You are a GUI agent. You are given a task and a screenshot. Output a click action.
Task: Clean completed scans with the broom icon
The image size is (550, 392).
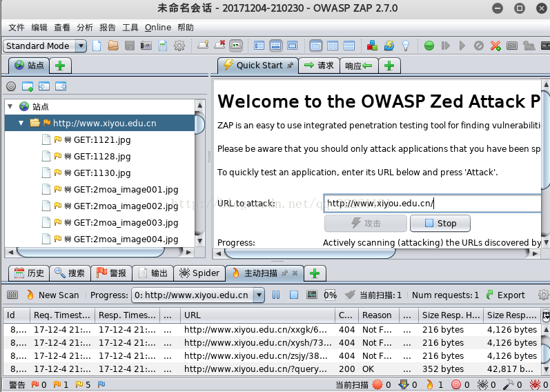pyautogui.click(x=350, y=295)
